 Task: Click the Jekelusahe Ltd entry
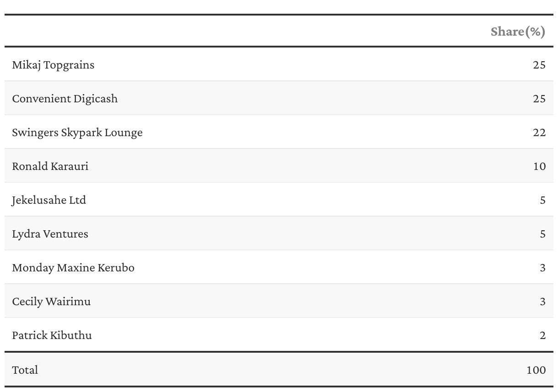pos(49,200)
